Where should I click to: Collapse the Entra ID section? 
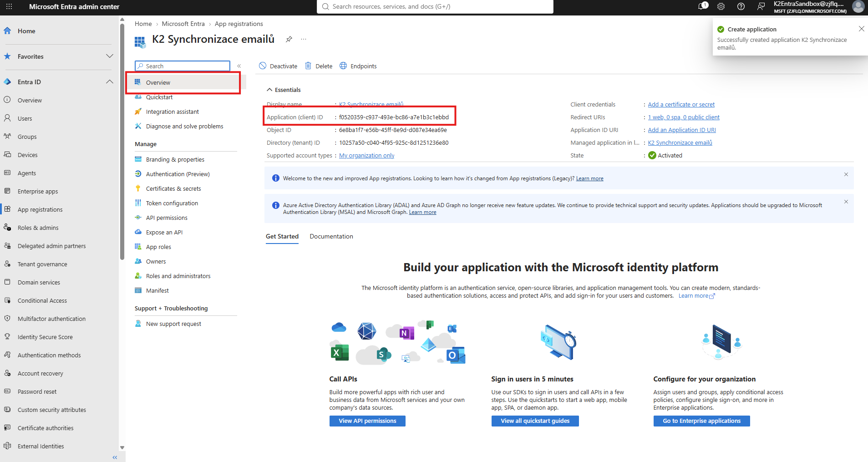[x=109, y=81]
